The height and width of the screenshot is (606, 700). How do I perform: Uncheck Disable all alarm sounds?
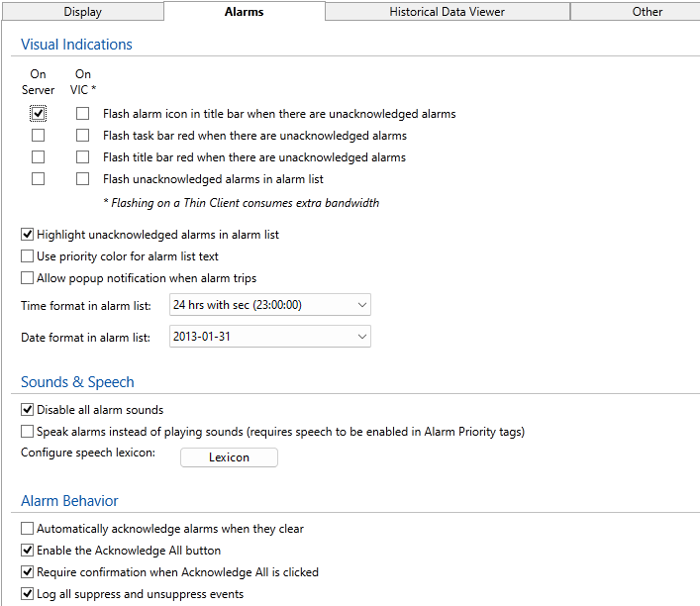pos(28,410)
